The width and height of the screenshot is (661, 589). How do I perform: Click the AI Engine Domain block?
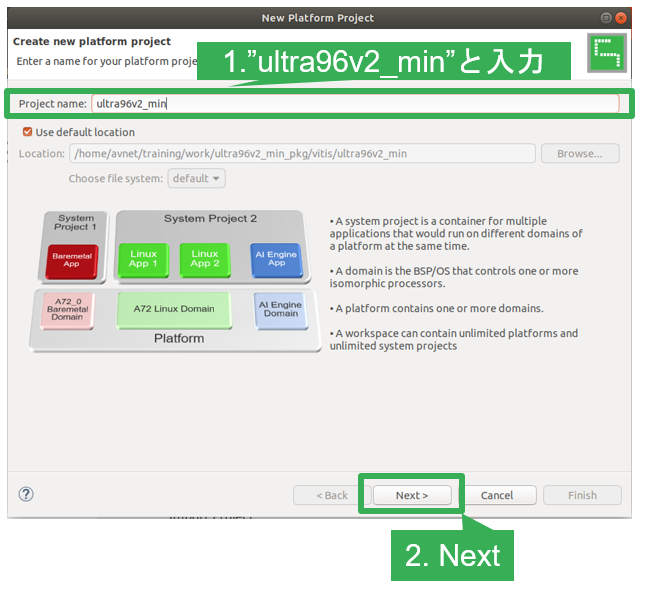tap(280, 309)
